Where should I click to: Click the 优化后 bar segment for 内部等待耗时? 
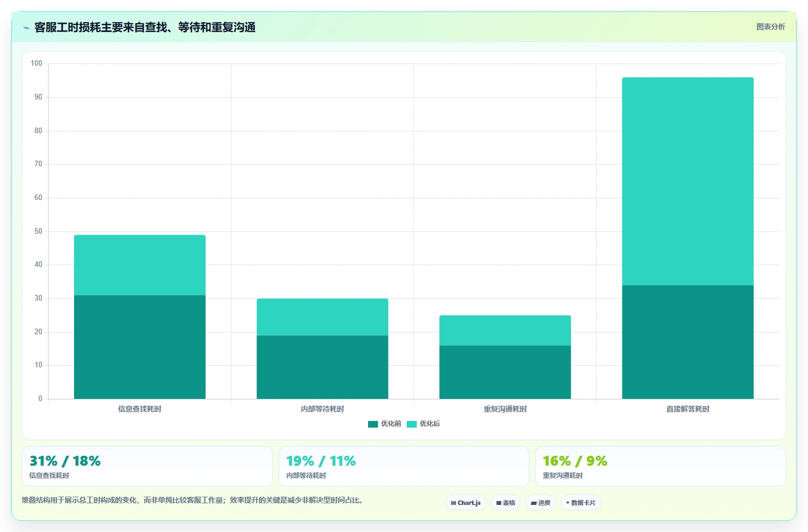coord(322,317)
